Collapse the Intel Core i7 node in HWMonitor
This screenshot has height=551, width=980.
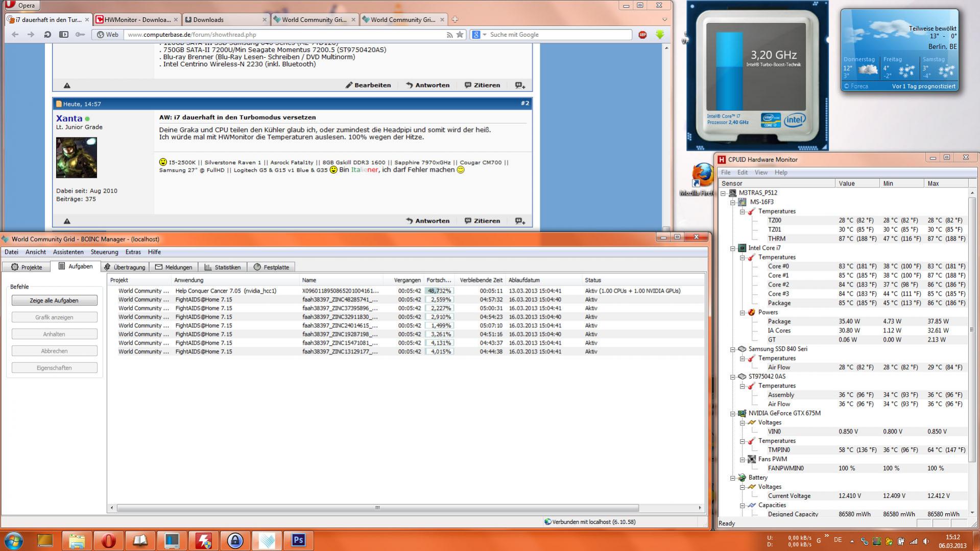(733, 248)
